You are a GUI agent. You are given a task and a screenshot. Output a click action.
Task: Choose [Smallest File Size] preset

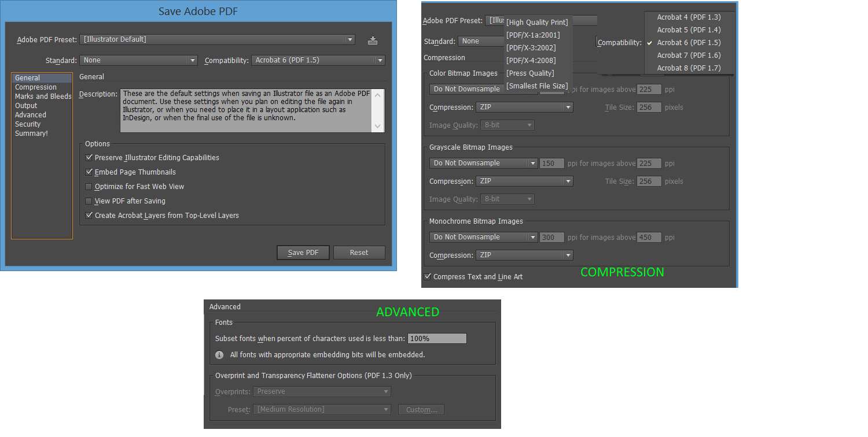(x=538, y=86)
